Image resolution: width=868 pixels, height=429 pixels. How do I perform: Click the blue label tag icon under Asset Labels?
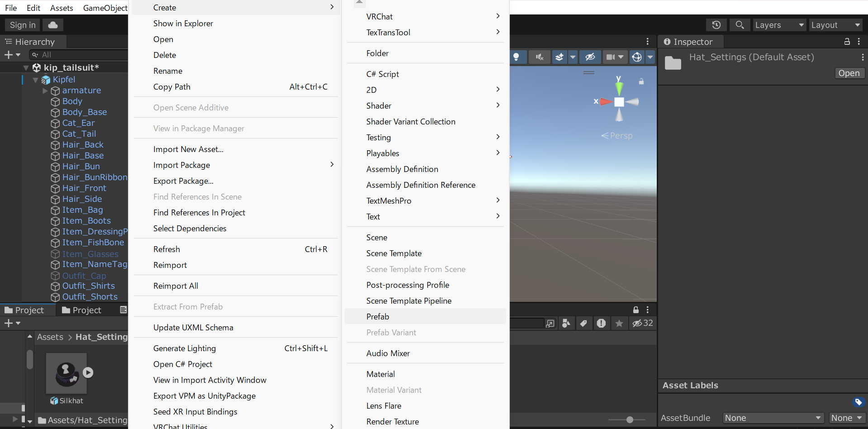[x=859, y=402]
